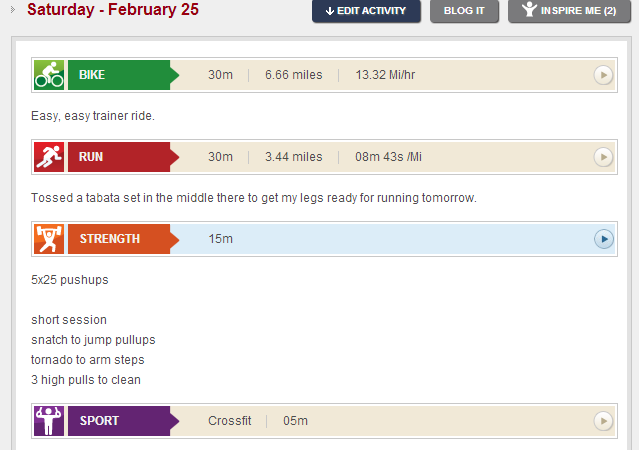The width and height of the screenshot is (639, 450).
Task: Click the Inspire Me (2) button
Action: point(568,11)
